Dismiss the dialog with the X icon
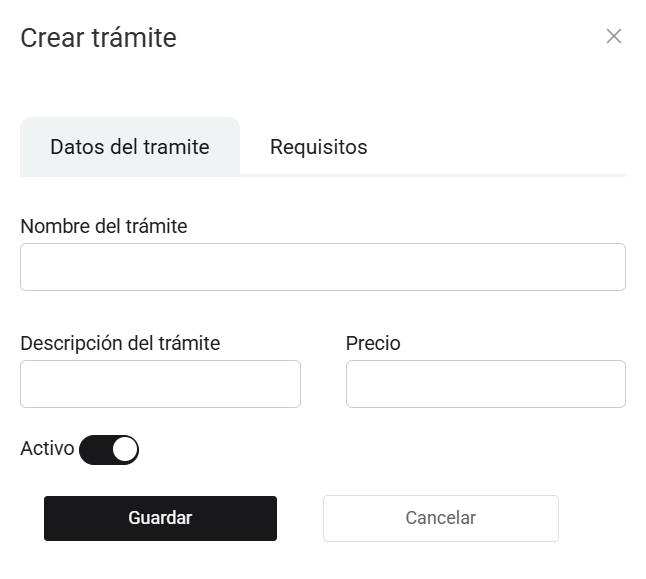This screenshot has width=646, height=579. point(614,37)
